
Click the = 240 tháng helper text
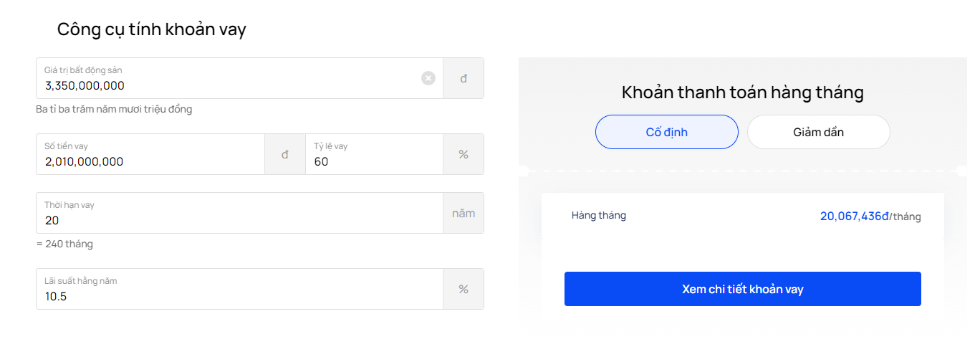point(64,244)
